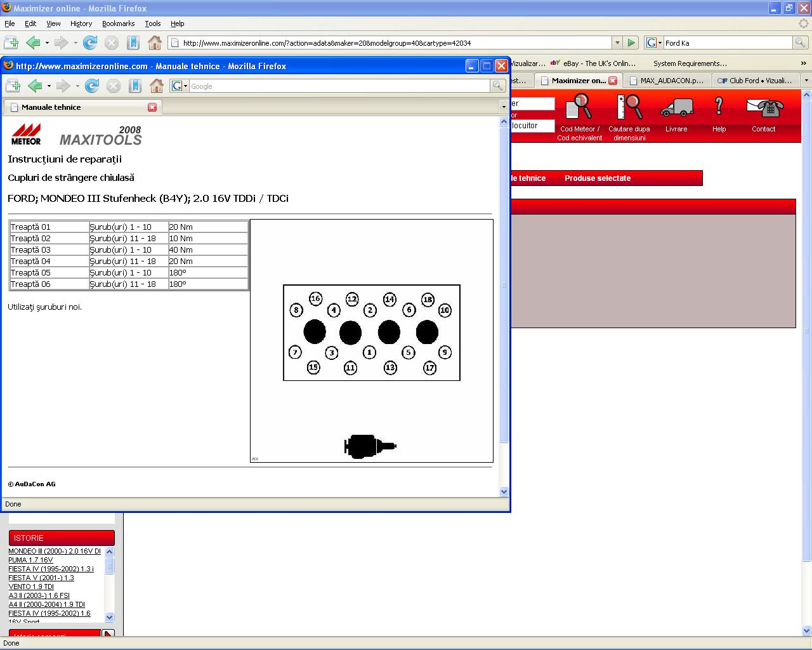
Task: Open the address bar history dropdown
Action: [617, 43]
